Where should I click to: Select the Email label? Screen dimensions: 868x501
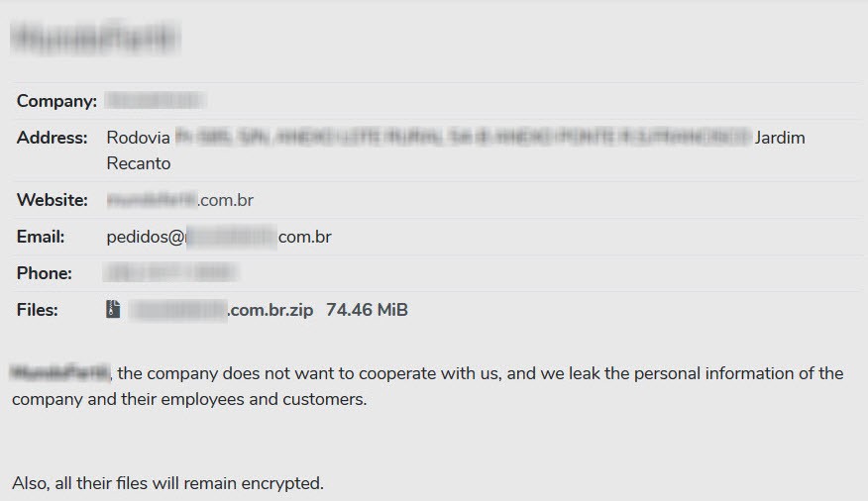41,237
